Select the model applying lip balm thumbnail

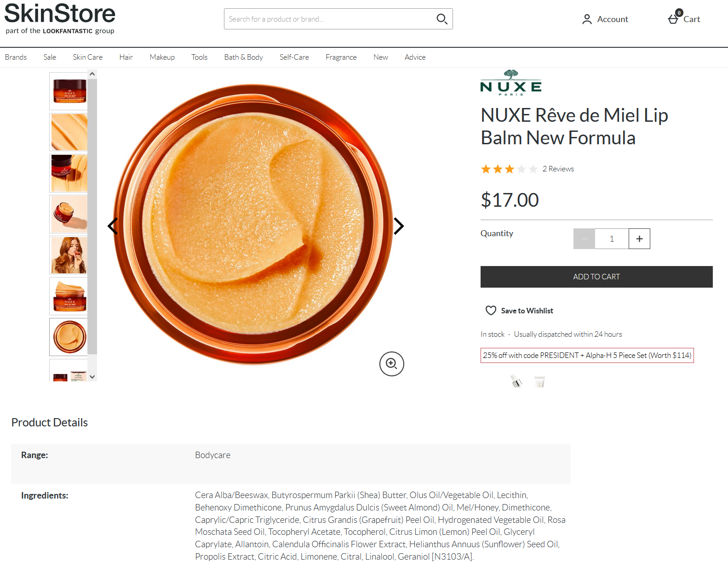tap(69, 255)
